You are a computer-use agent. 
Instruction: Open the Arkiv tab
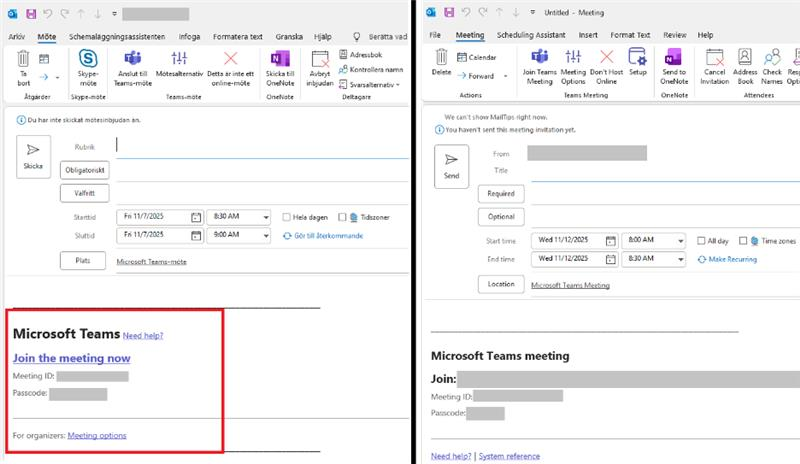click(x=17, y=37)
